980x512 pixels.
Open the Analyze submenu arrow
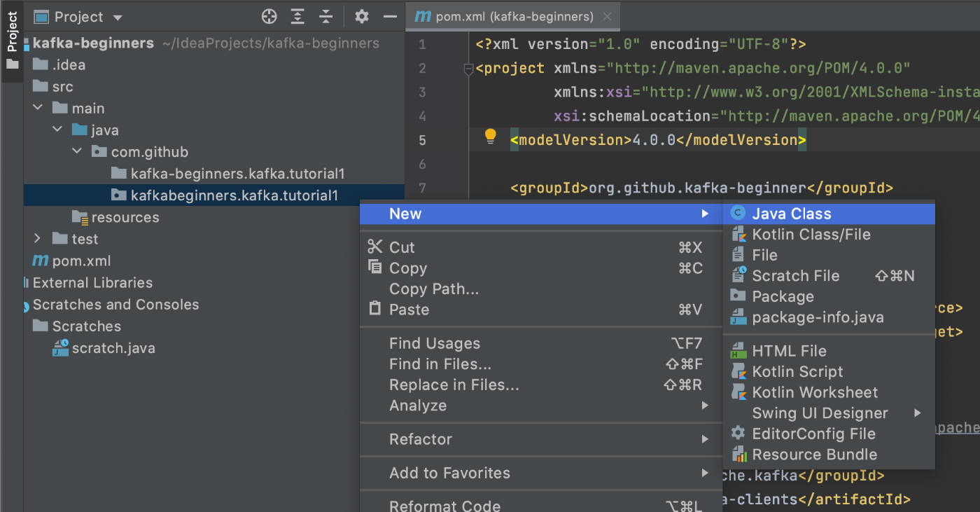click(705, 406)
